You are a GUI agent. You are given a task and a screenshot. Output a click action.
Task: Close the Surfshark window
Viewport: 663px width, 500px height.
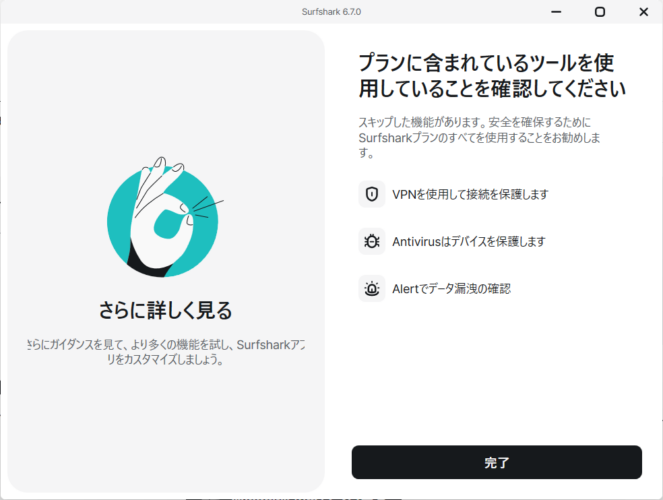(x=644, y=12)
